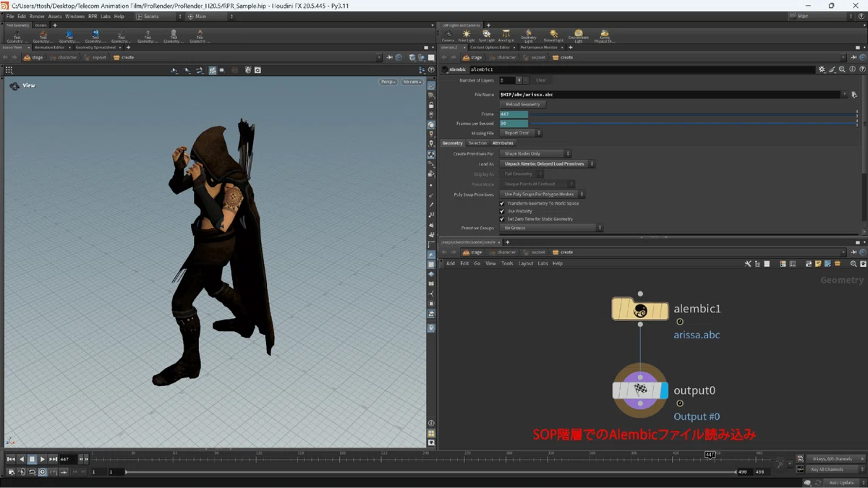Open the parameter gear settings menu
The width and height of the screenshot is (868, 488).
tap(822, 69)
